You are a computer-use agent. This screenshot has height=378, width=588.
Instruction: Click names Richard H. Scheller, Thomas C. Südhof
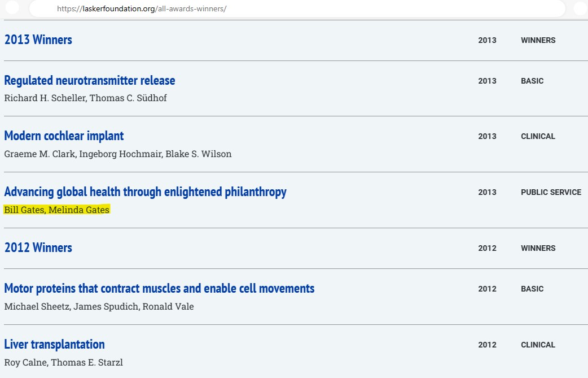(x=86, y=98)
